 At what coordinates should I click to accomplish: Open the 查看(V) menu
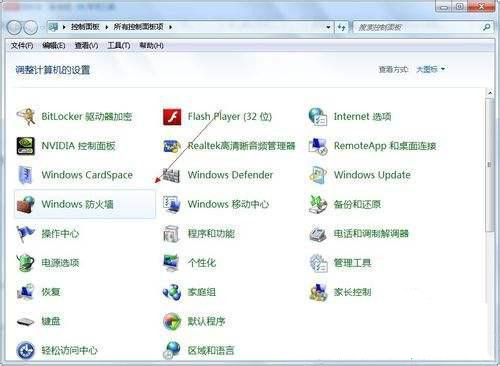[x=86, y=46]
